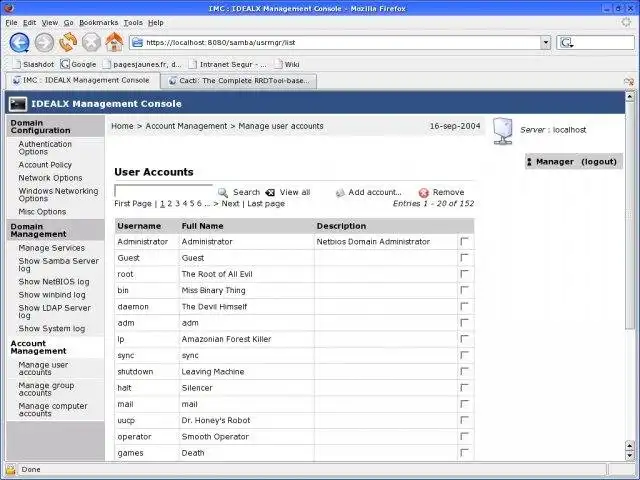Viewport: 640px width, 480px height.
Task: Open Manage group accounts in the sidebar
Action: pyautogui.click(x=46, y=389)
